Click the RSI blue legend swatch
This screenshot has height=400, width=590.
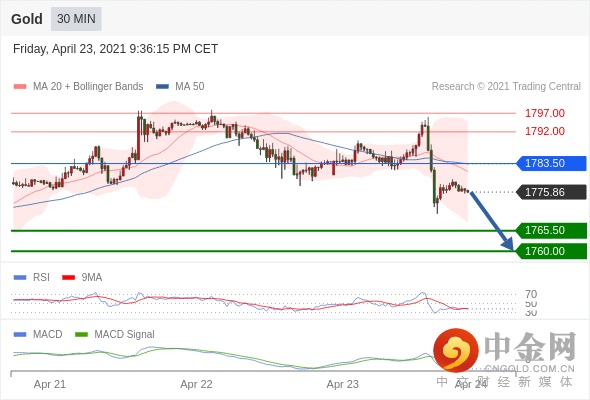[x=20, y=278]
